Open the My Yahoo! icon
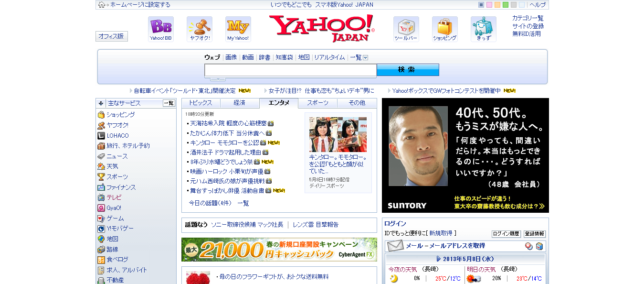This screenshot has width=644, height=284. tap(238, 29)
